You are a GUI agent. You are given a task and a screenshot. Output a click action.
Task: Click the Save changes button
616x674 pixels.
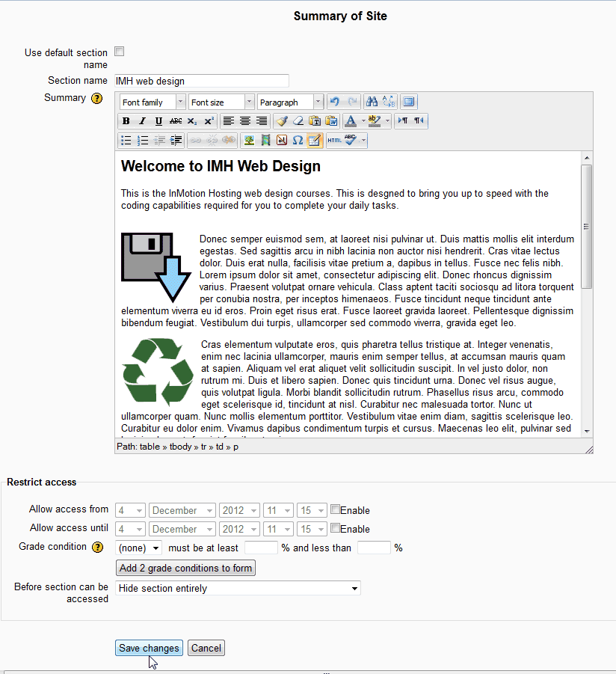(149, 648)
